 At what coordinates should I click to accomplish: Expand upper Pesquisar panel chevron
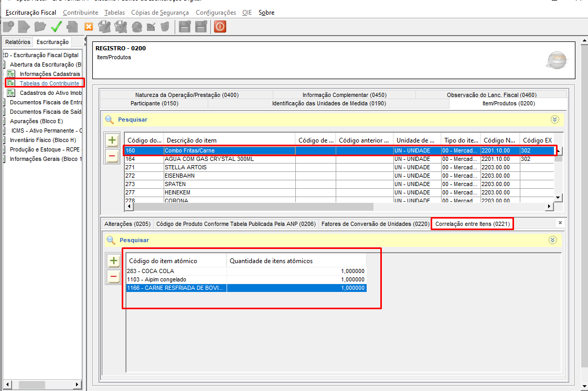[554, 120]
